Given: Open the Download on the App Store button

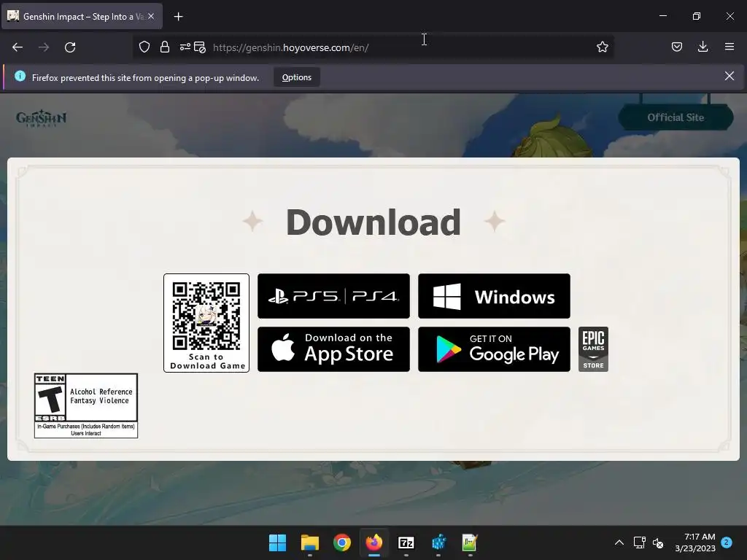Looking at the screenshot, I should 333,349.
